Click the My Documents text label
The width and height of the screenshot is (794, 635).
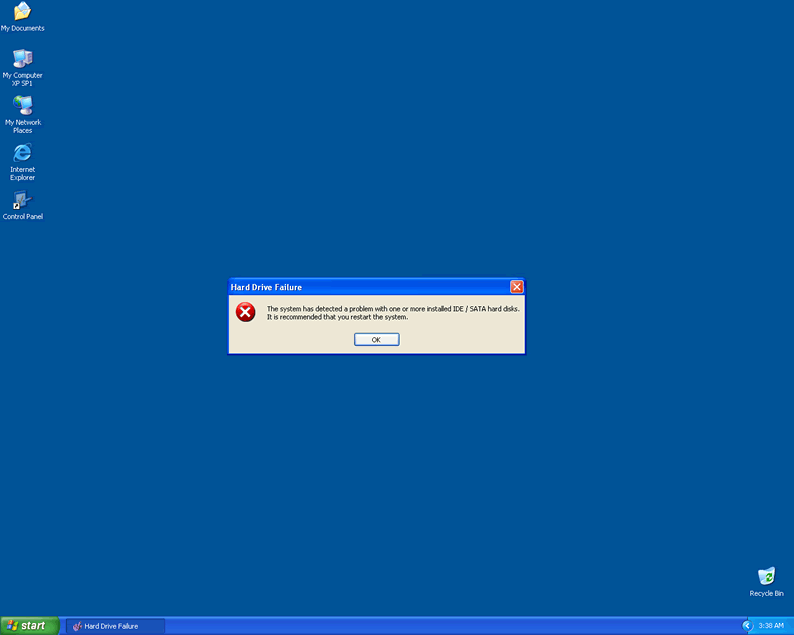coord(22,28)
